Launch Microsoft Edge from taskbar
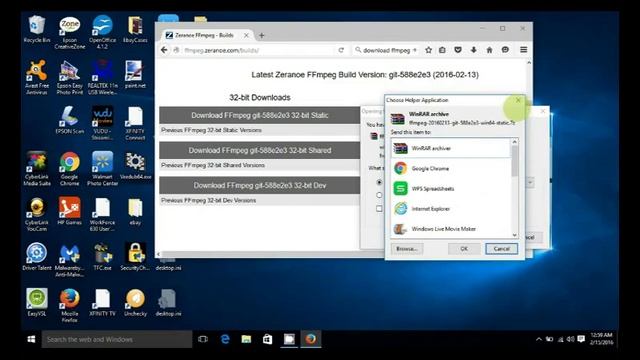 click(225, 339)
